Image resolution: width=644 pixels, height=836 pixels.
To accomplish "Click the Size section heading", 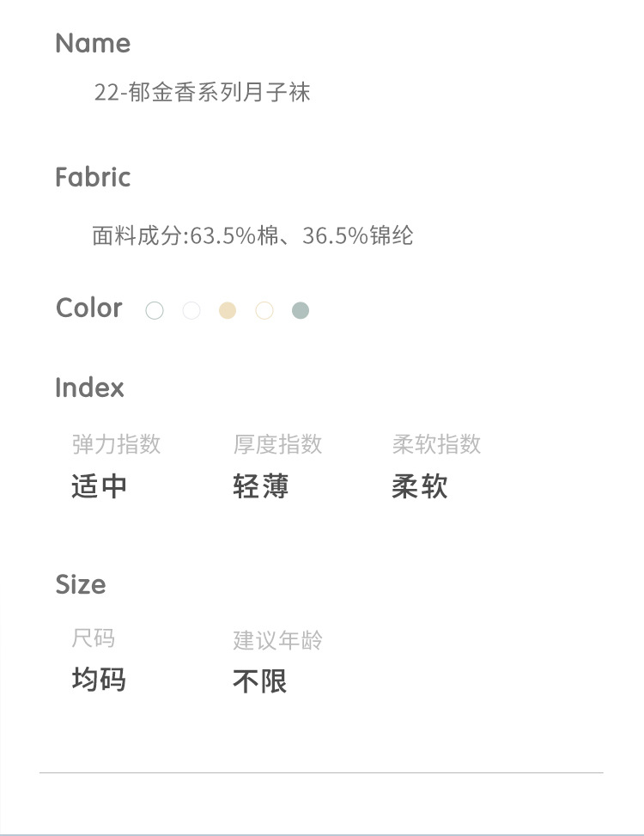I will pos(81,584).
